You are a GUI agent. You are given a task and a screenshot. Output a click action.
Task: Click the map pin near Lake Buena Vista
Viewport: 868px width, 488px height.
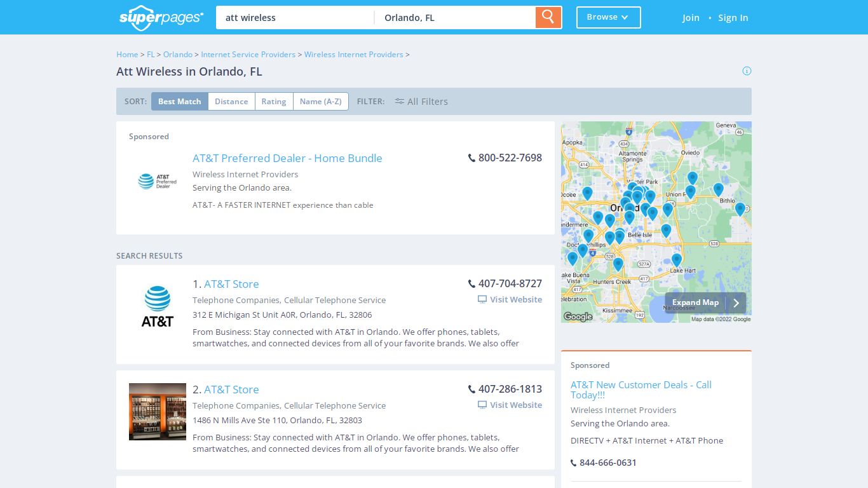[x=573, y=259]
